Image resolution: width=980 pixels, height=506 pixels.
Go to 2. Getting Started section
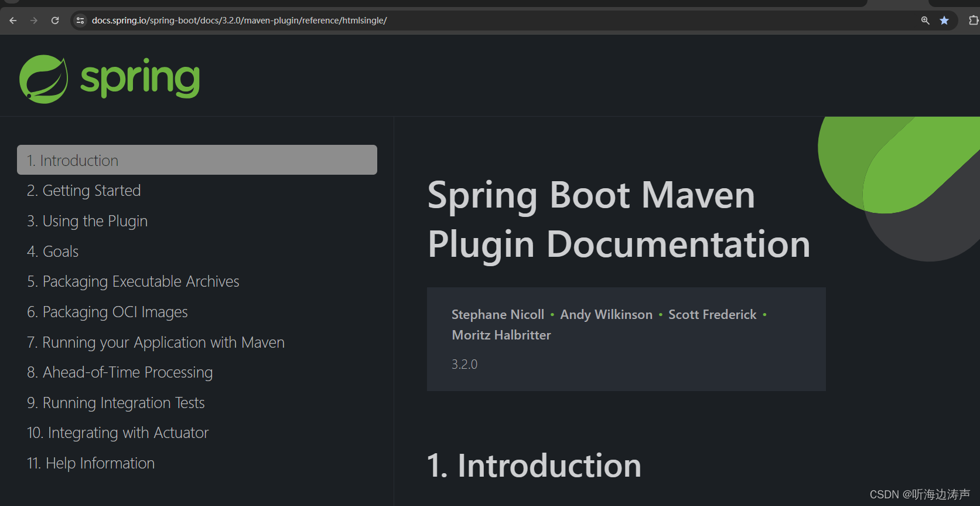[x=84, y=191]
